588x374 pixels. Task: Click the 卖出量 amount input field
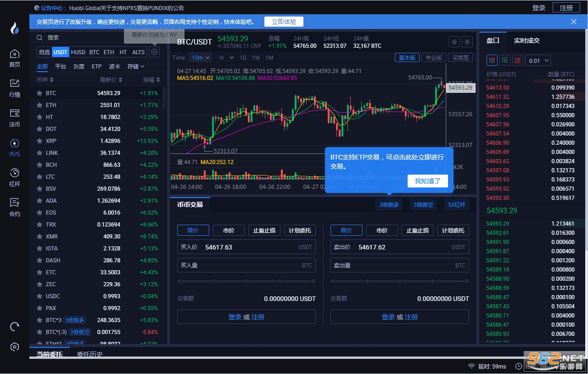400,265
